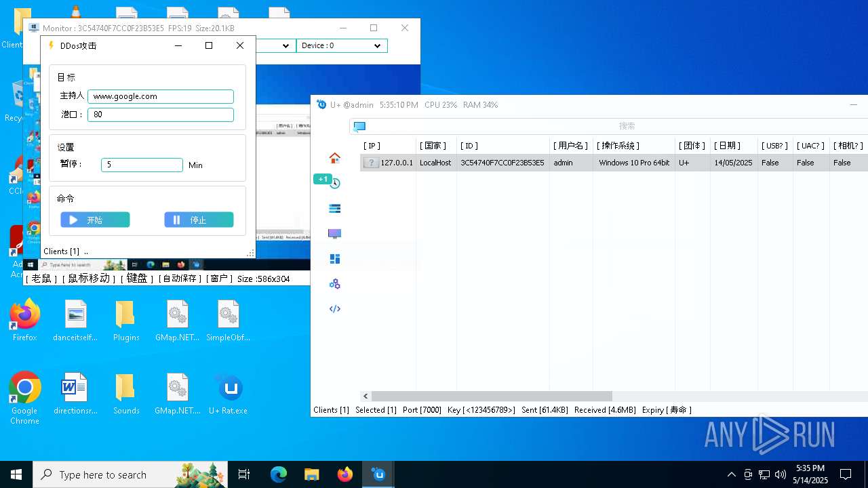Image resolution: width=868 pixels, height=488 pixels.
Task: Sort by the [ ID ] column header
Action: [502, 146]
